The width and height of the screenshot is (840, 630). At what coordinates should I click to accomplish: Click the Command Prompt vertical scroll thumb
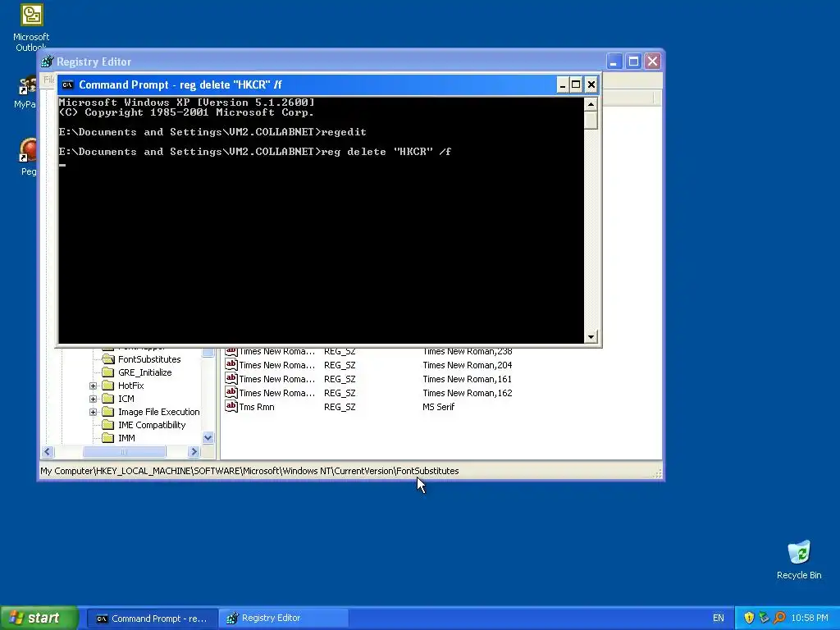591,120
